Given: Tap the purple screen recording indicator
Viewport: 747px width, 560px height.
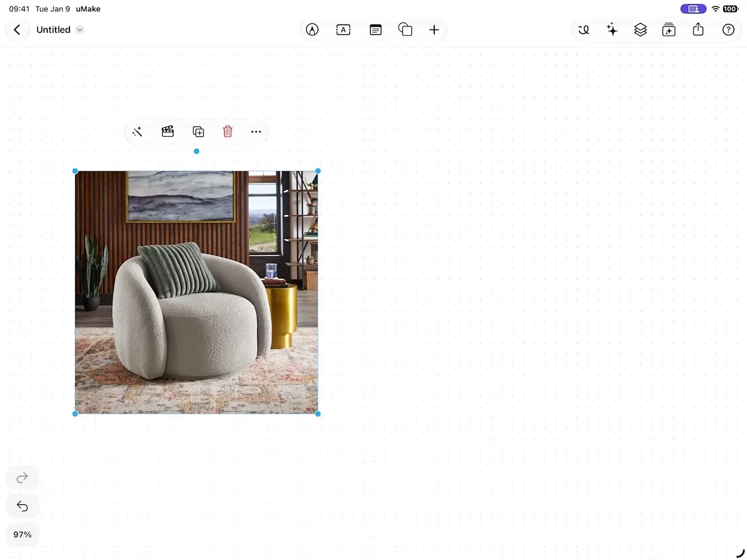Looking at the screenshot, I should pos(694,9).
